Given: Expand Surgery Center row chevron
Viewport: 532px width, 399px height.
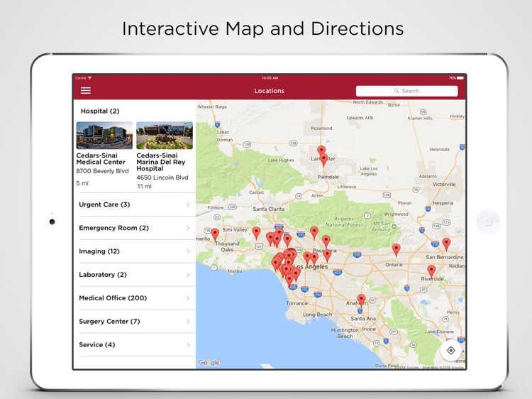Looking at the screenshot, I should [x=188, y=321].
